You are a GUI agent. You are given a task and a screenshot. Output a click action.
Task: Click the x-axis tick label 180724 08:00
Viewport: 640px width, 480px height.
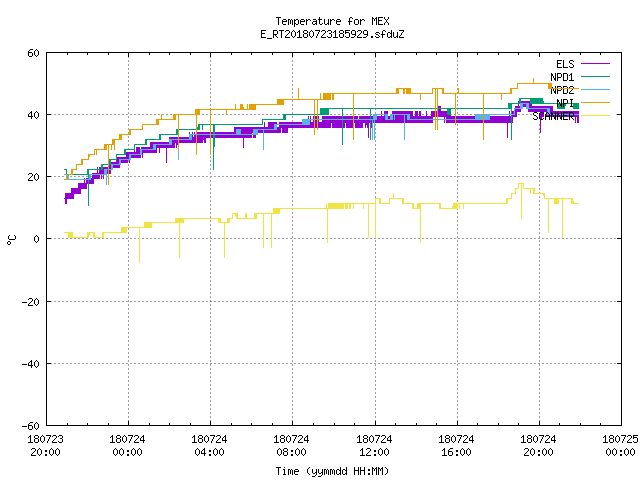pos(291,446)
